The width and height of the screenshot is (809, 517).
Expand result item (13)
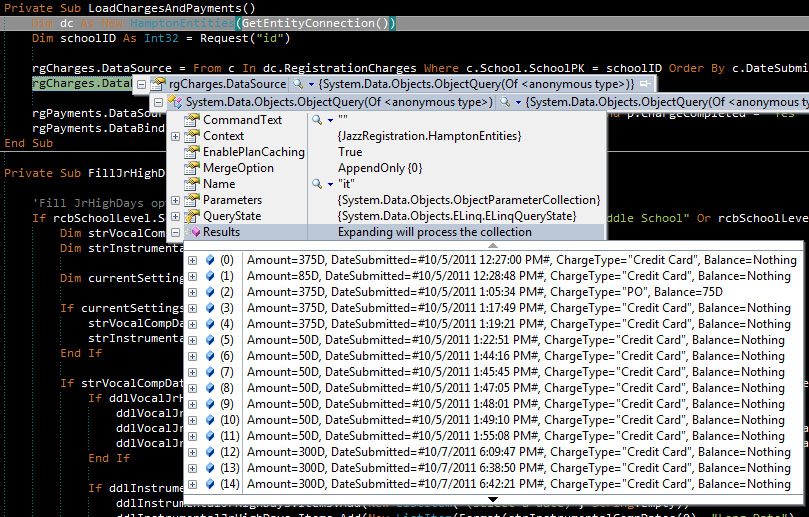192,468
